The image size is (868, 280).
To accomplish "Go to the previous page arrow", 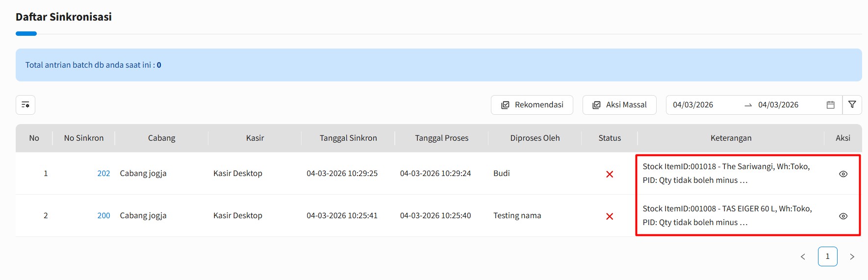I will [x=803, y=256].
